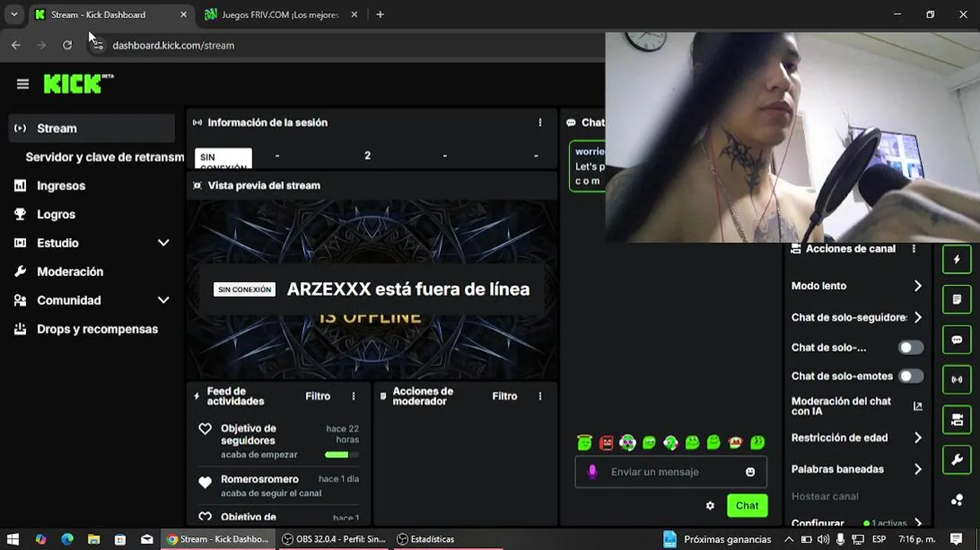Open the Windows Start menu
Viewport: 980px width, 550px height.
click(13, 539)
